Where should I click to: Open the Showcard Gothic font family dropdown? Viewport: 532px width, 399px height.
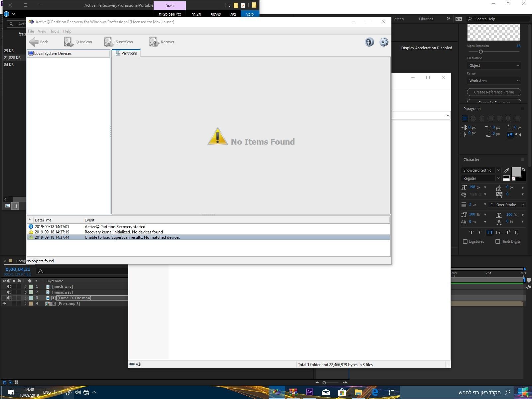(x=481, y=170)
